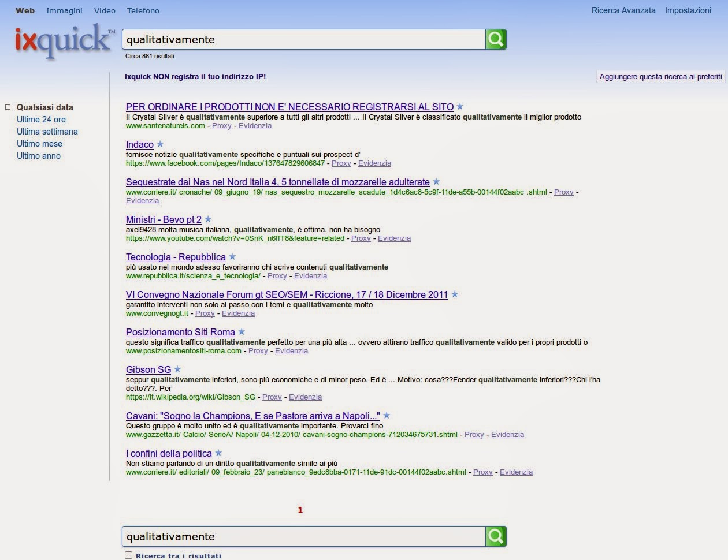Open 'I confini della politica' result
728x560 pixels.
tap(169, 453)
